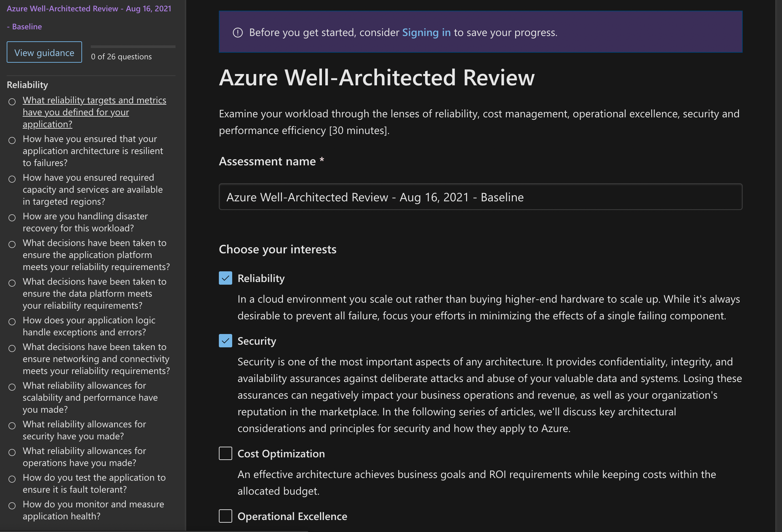Open the disaster recovery question from sidebar
The height and width of the screenshot is (532, 782).
tap(85, 222)
